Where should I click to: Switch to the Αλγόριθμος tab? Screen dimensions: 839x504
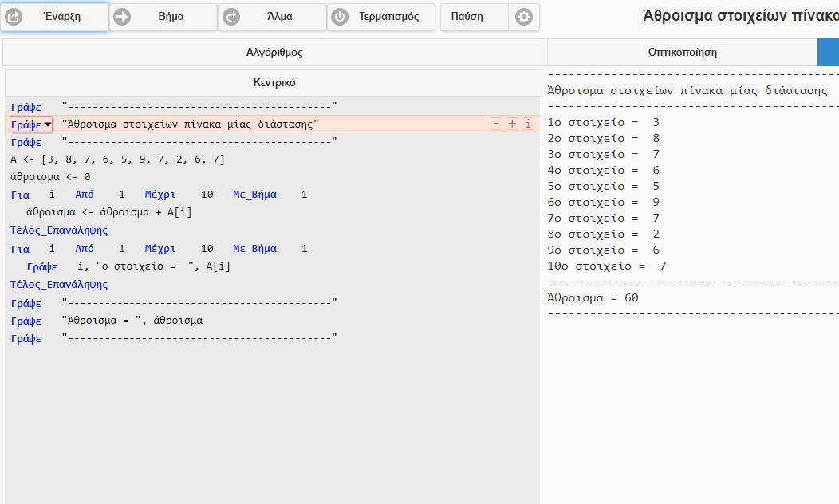pos(274,53)
